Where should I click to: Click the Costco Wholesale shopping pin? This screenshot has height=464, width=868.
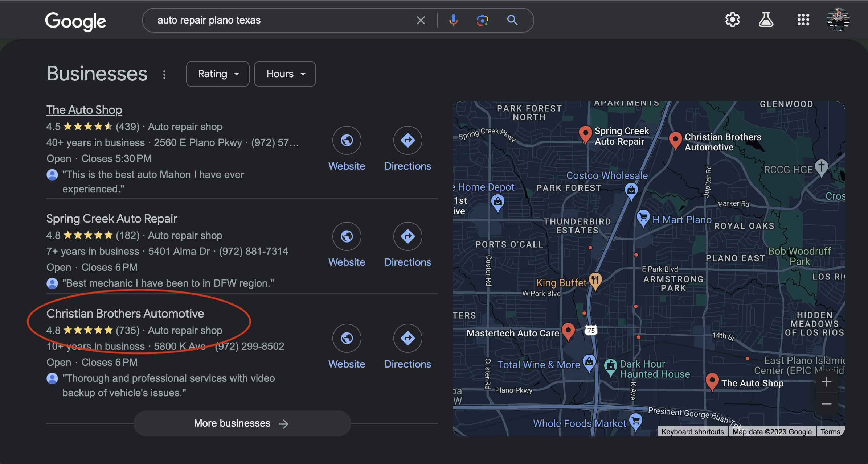pyautogui.click(x=631, y=191)
